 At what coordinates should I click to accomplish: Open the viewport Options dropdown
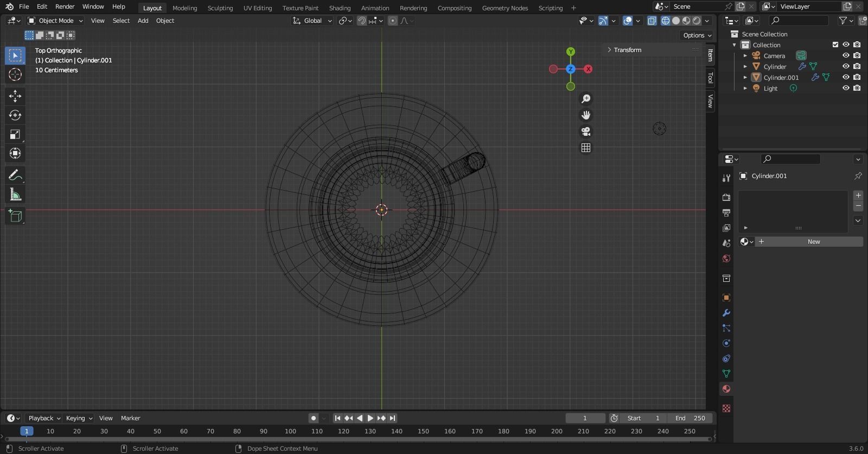click(697, 35)
